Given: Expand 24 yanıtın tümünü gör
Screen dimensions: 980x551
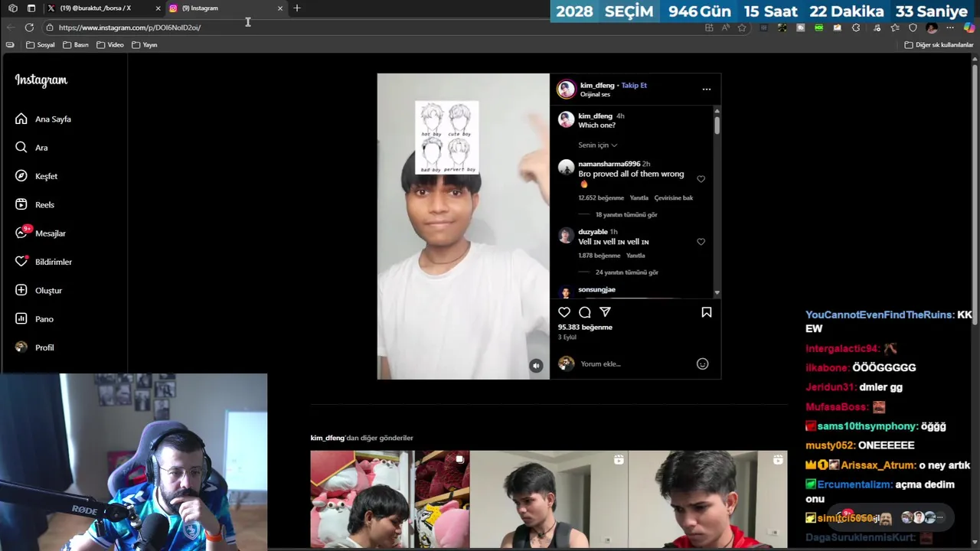Looking at the screenshot, I should point(627,272).
